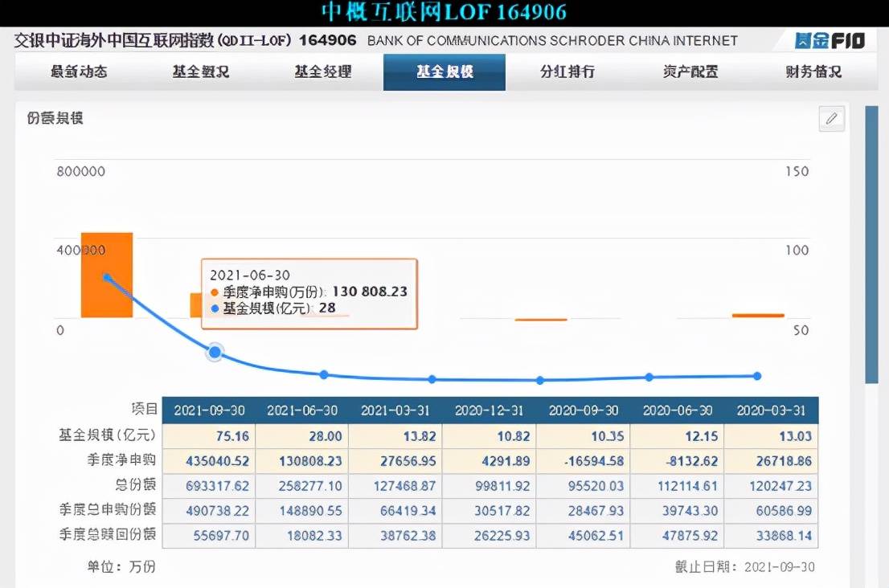
Task: Select the 2020-09-30 table column header
Action: pos(584,410)
